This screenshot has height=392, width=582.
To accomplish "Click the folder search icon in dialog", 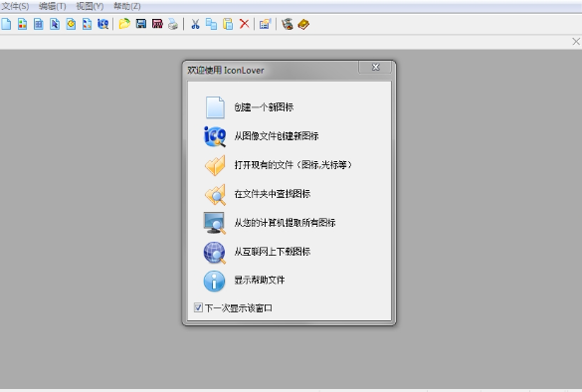I will click(x=215, y=195).
